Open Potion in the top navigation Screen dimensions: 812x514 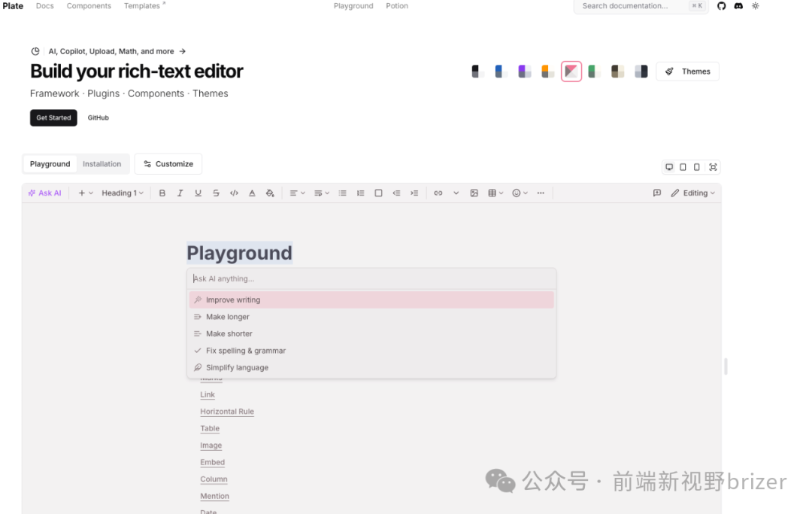[397, 6]
